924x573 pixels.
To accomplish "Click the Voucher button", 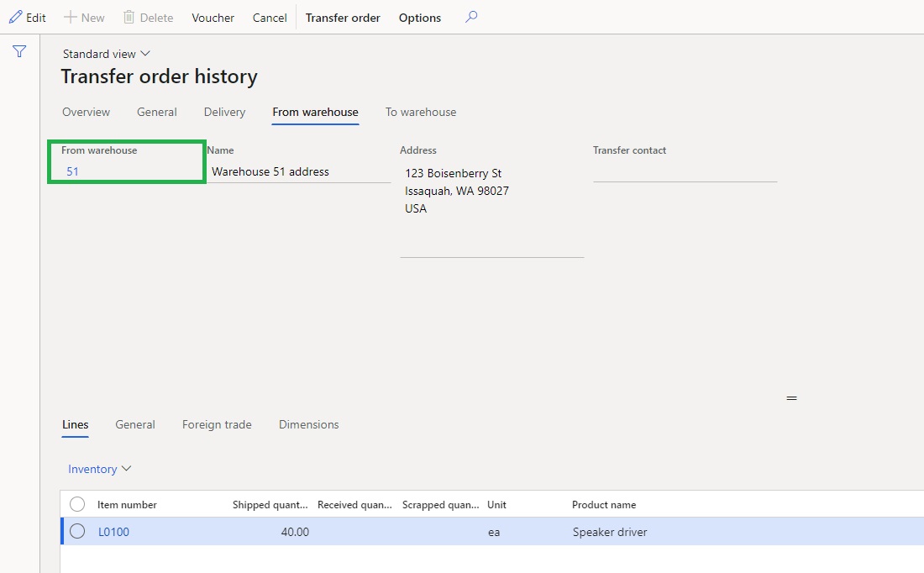I will [x=213, y=18].
